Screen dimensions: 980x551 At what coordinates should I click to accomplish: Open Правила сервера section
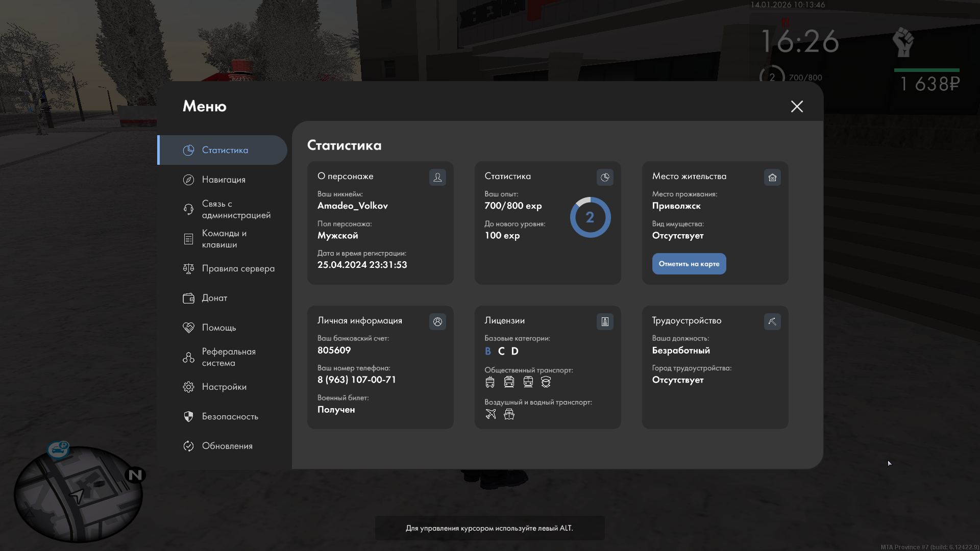coord(238,268)
